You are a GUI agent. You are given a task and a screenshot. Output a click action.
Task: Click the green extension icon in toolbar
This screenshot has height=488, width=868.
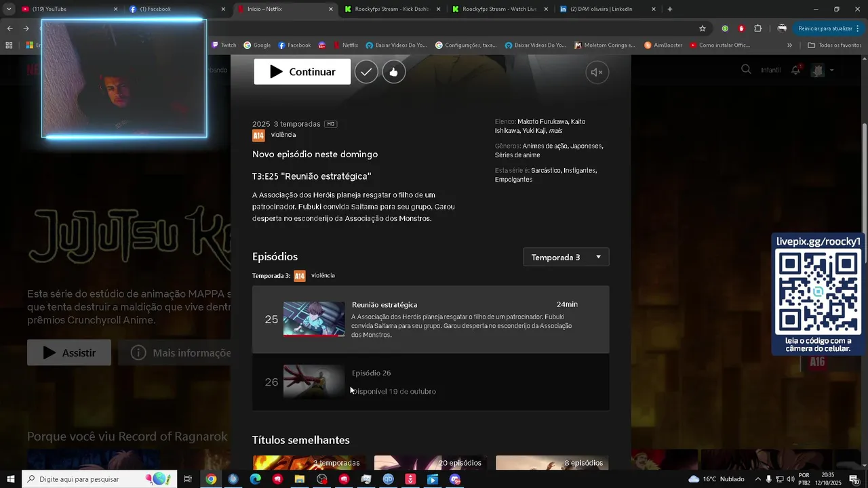pos(726,28)
